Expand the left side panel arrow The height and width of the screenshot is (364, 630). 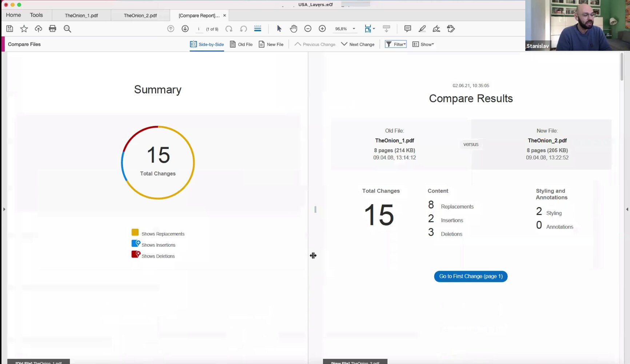[4, 209]
